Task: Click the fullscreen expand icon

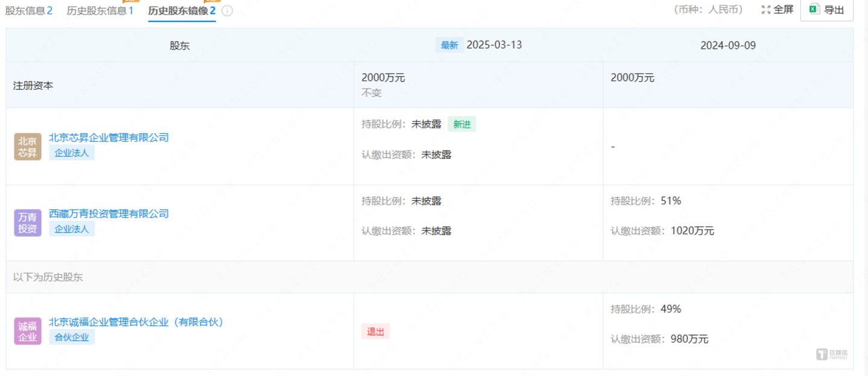Action: point(766,10)
